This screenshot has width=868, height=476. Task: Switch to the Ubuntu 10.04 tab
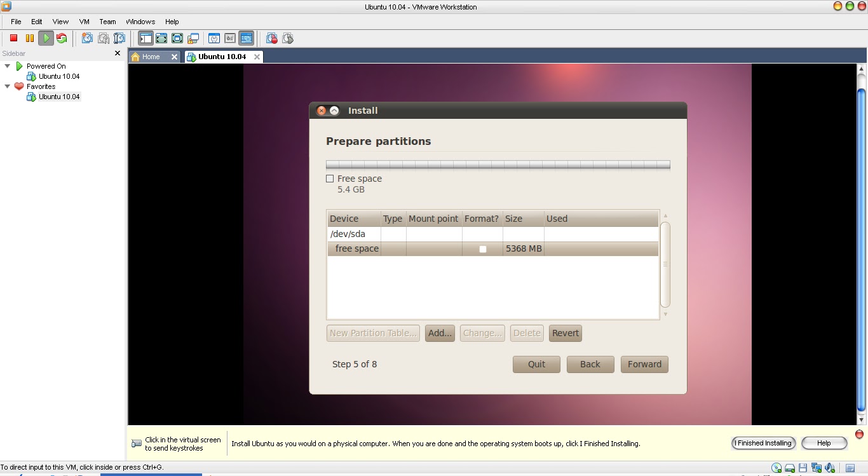pyautogui.click(x=222, y=57)
